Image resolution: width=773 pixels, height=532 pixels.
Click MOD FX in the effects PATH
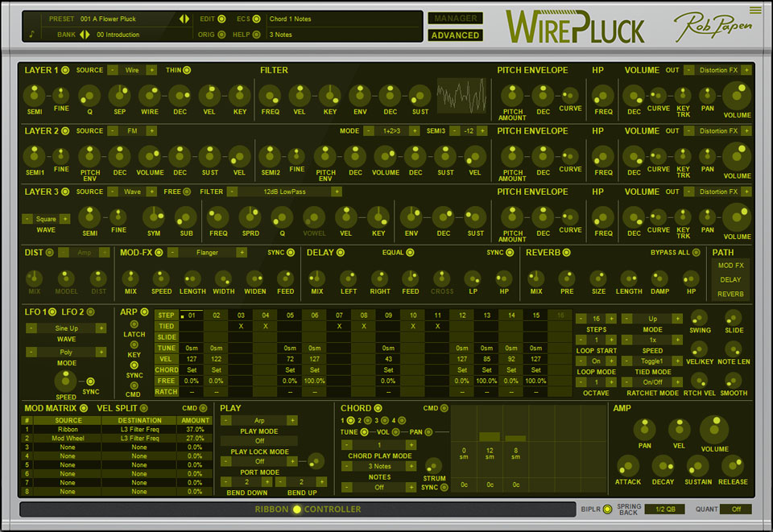(730, 266)
